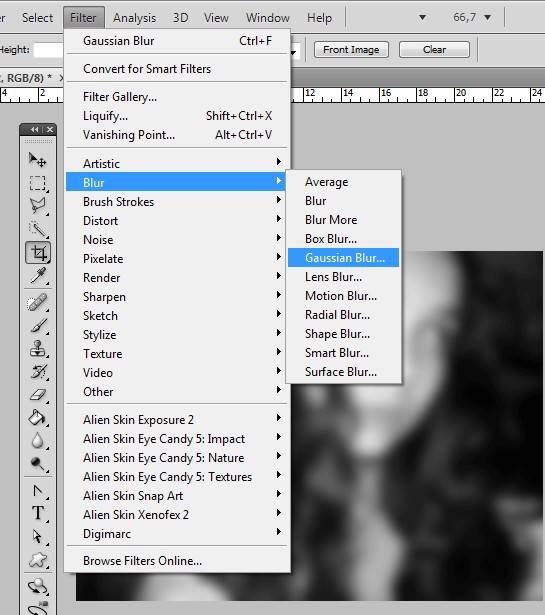Open the View menu
The height and width of the screenshot is (615, 545).
click(x=216, y=18)
